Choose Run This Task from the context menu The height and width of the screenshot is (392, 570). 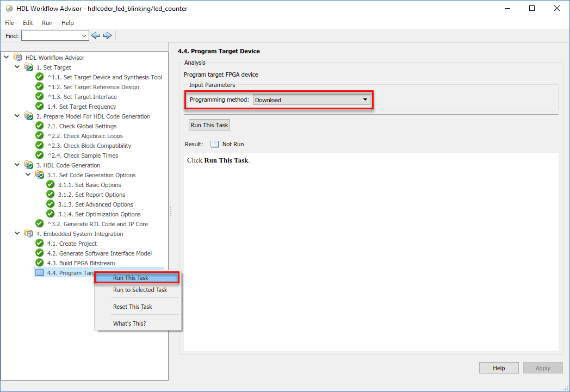click(x=137, y=278)
